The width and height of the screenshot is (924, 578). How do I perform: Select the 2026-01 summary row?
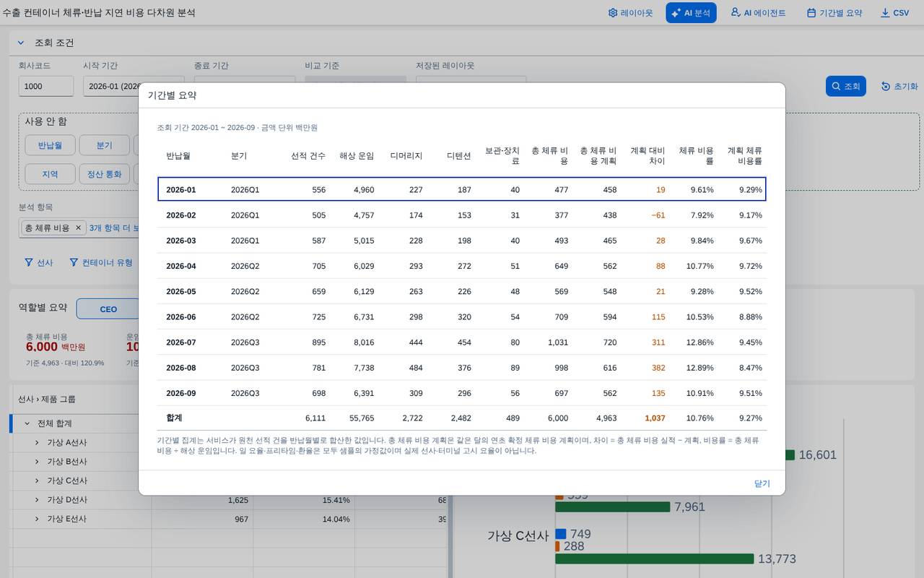462,190
